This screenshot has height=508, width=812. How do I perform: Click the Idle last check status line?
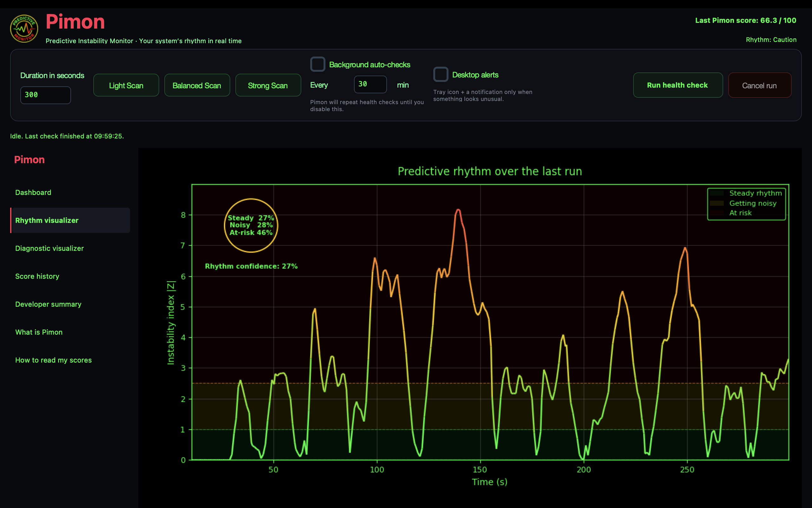67,136
